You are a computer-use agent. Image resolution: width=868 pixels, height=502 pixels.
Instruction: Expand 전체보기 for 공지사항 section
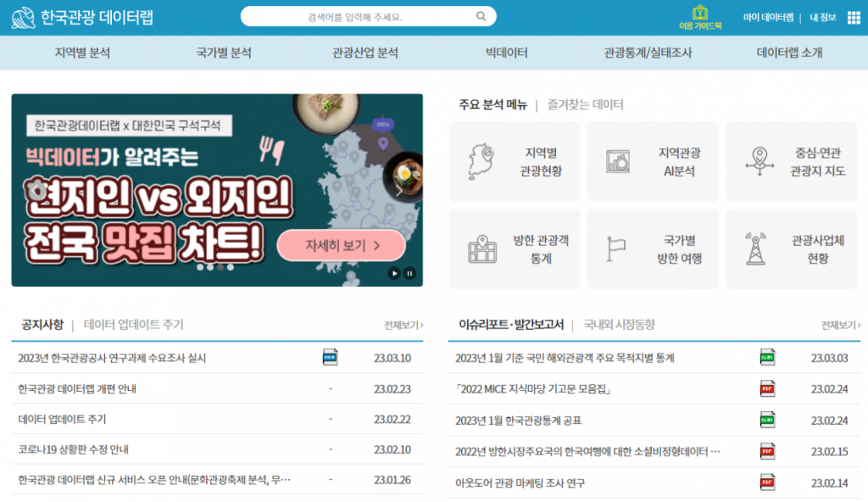403,325
